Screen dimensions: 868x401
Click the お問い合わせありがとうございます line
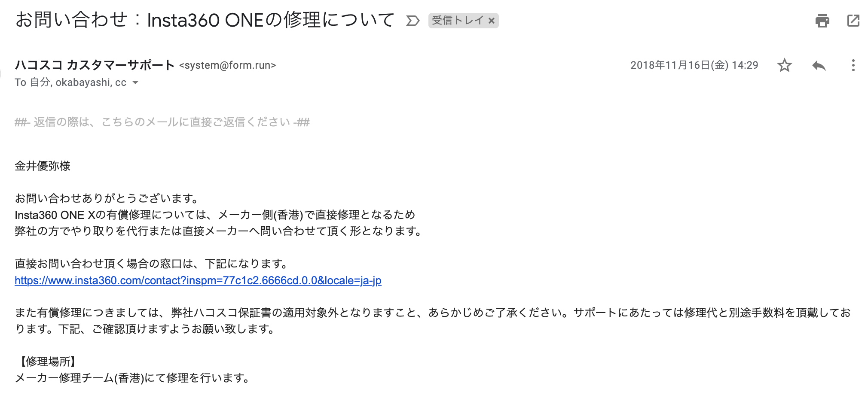pos(107,198)
